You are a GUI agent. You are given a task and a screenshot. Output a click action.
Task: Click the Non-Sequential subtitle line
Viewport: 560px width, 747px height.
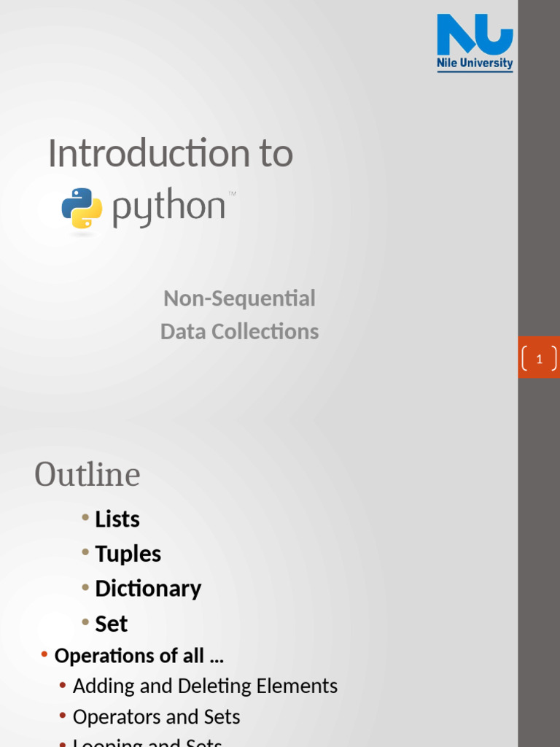tap(239, 298)
